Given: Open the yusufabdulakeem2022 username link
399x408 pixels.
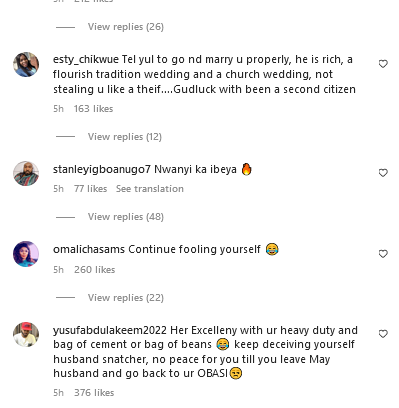Looking at the screenshot, I should click(110, 330).
